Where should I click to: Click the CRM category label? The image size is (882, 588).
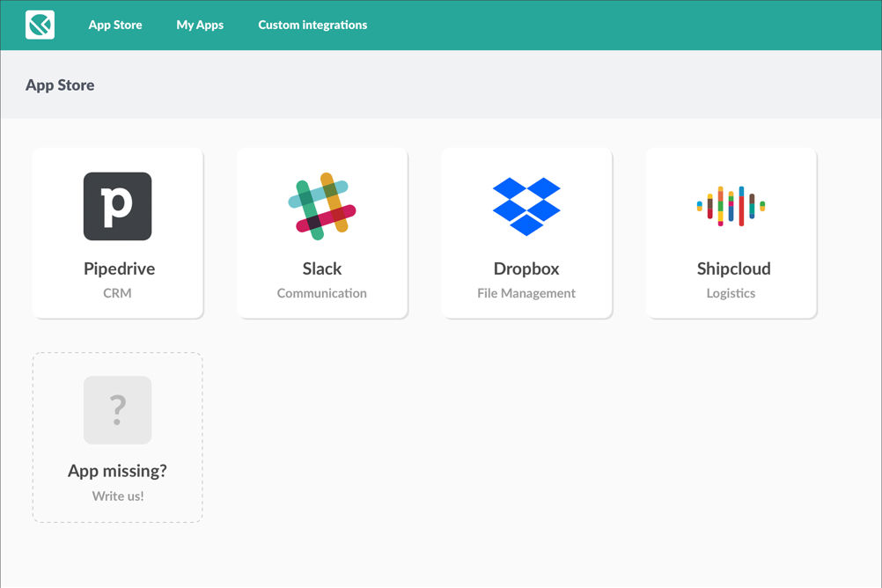[x=117, y=293]
